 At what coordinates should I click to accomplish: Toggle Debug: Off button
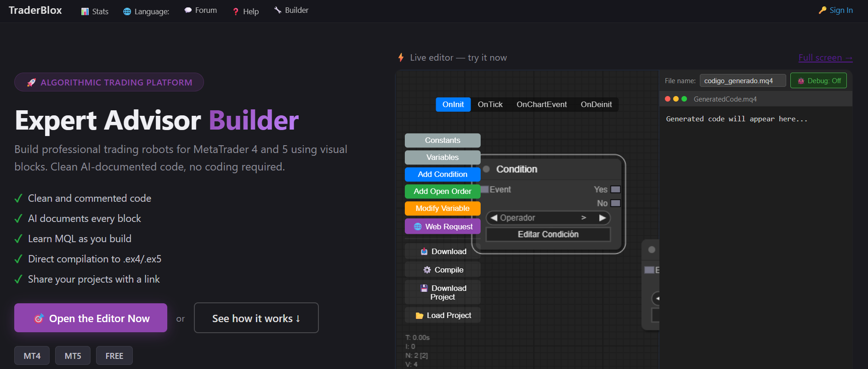coord(818,81)
